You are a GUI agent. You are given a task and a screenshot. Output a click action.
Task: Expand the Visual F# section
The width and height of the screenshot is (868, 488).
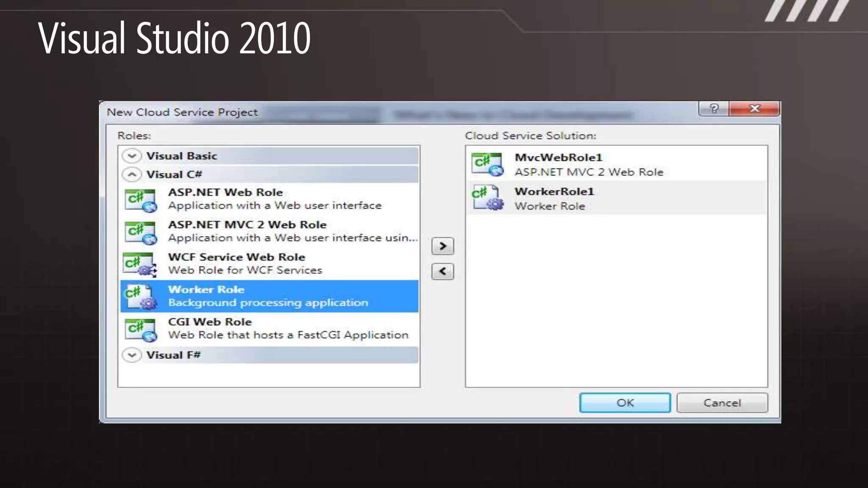(132, 355)
